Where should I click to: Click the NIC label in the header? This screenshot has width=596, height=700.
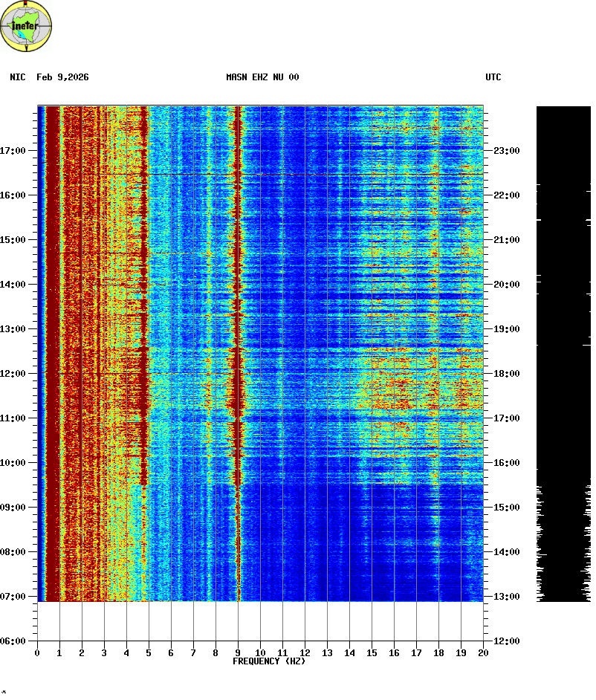coord(18,77)
